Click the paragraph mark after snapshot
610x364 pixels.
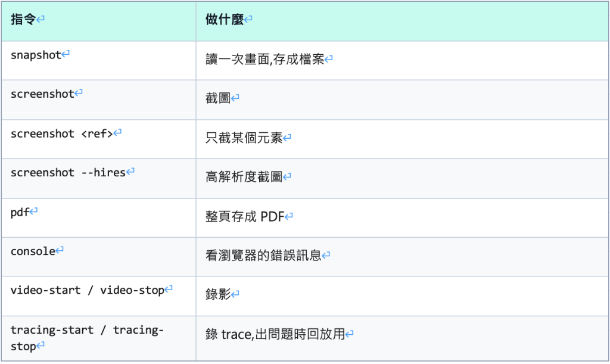click(x=66, y=54)
